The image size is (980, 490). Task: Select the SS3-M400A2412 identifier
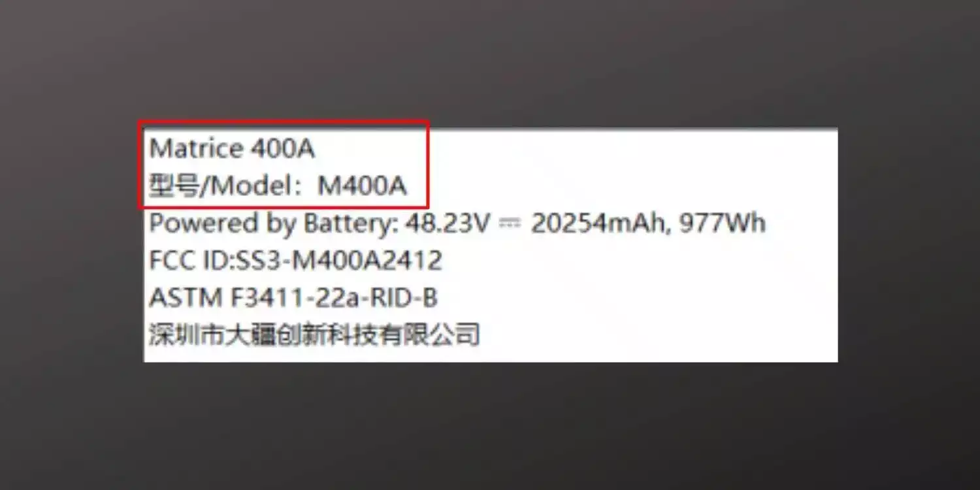point(335,261)
